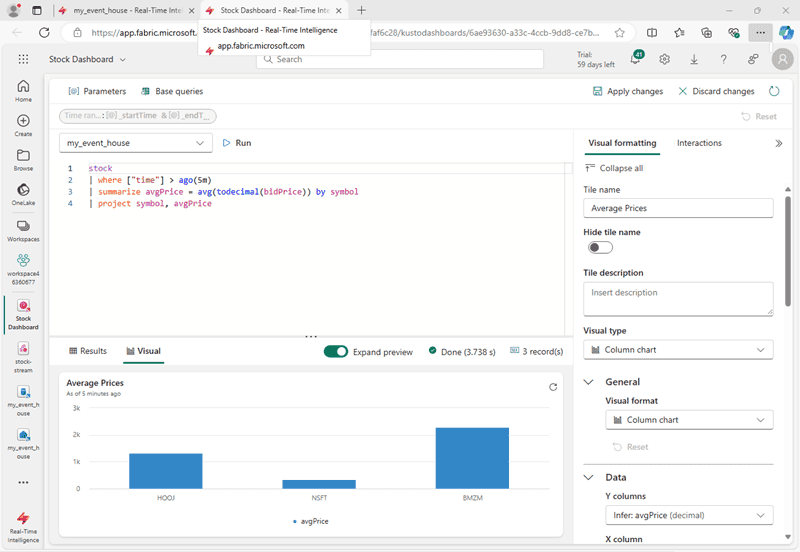The width and height of the screenshot is (800, 552).
Task: Open the Workspaces panel icon
Action: [23, 229]
